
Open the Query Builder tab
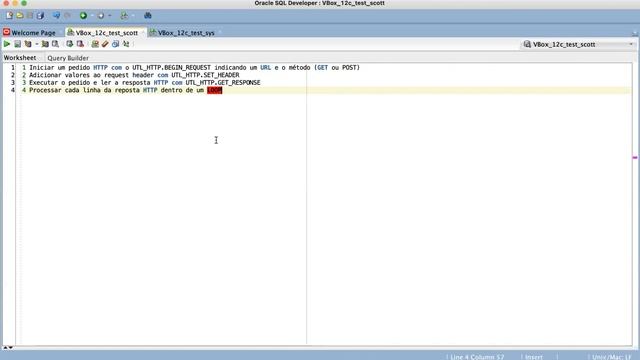pyautogui.click(x=68, y=58)
